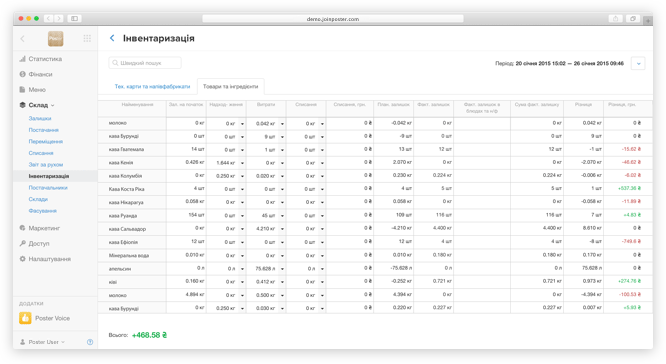
Task: Show all tabs in Safari
Action: [x=633, y=19]
